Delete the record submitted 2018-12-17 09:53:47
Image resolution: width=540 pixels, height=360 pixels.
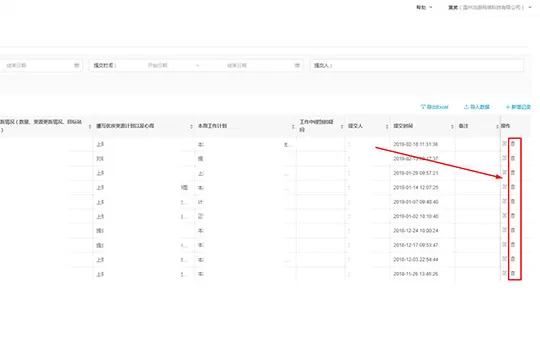[x=513, y=245]
